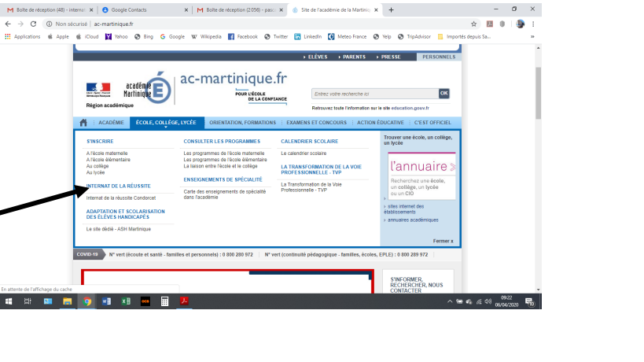
Task: Click the Windows Start button
Action: tap(9, 301)
